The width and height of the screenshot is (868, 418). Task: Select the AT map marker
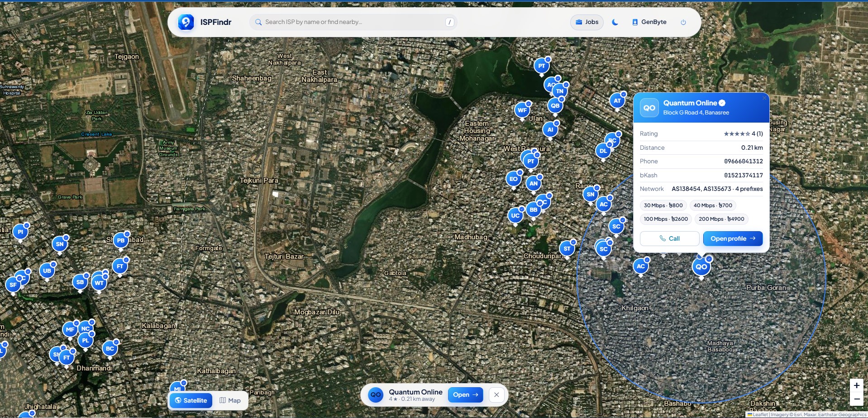tap(617, 101)
